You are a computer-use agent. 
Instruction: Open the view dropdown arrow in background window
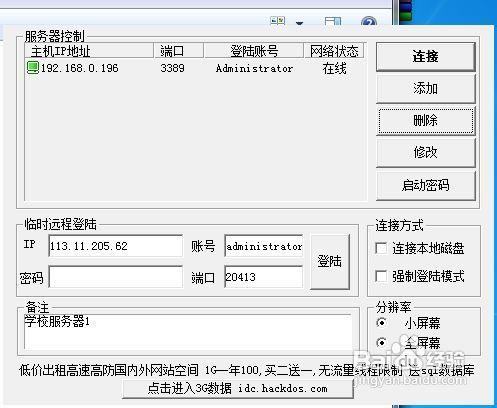point(299,23)
